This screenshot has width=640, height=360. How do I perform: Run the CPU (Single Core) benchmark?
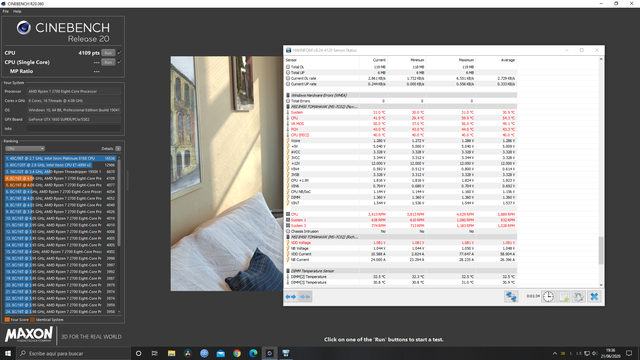108,62
